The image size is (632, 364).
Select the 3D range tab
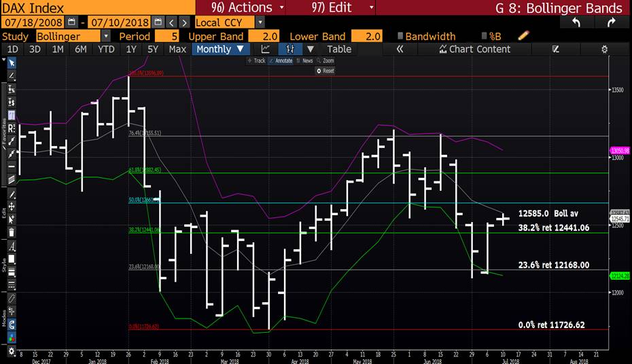point(35,49)
